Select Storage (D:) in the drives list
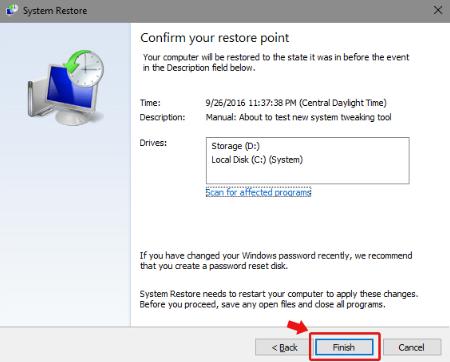This screenshot has width=450, height=362. (235, 146)
